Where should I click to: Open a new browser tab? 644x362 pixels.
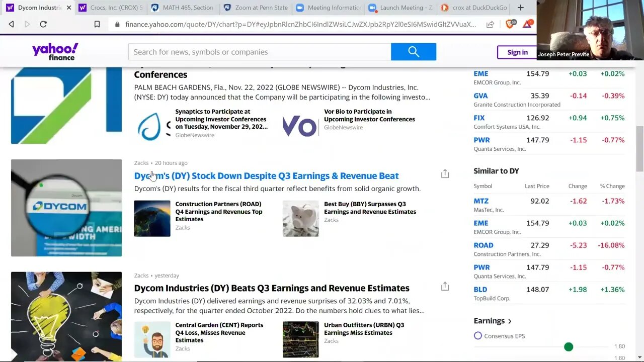[x=520, y=8]
